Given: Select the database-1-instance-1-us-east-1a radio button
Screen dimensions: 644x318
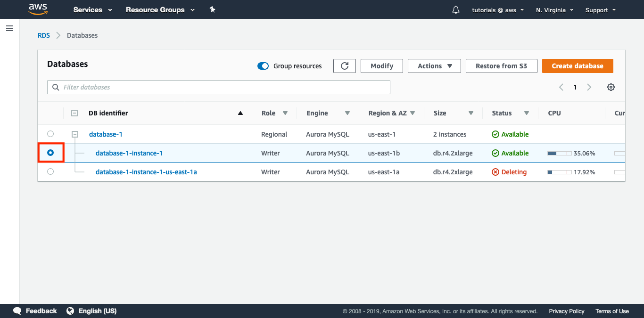Looking at the screenshot, I should (50, 171).
